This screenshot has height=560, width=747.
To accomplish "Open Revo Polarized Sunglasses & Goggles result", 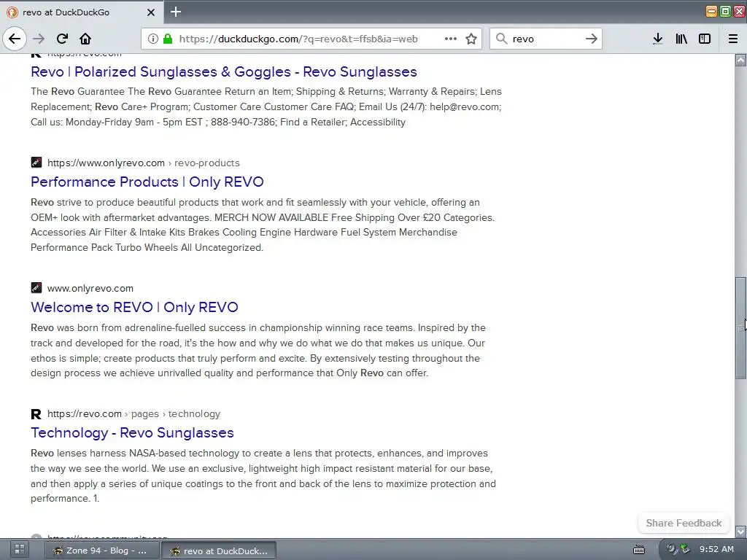I will coord(223,71).
